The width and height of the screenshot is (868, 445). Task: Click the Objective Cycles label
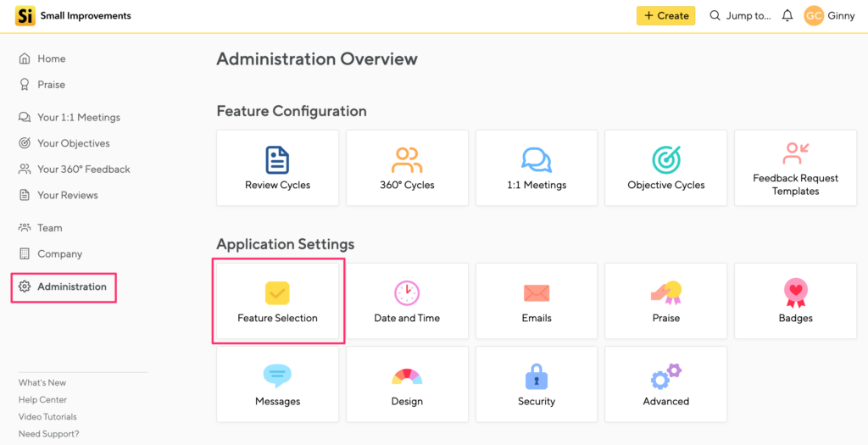666,185
